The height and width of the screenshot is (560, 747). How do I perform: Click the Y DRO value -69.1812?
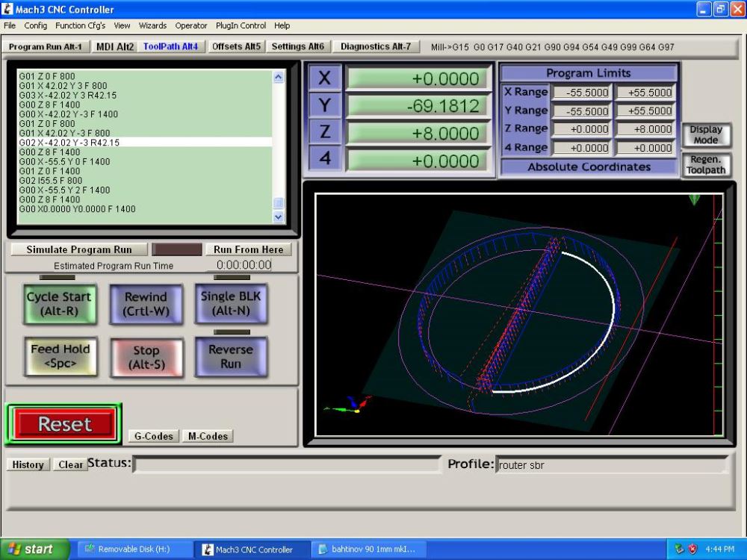pos(418,106)
